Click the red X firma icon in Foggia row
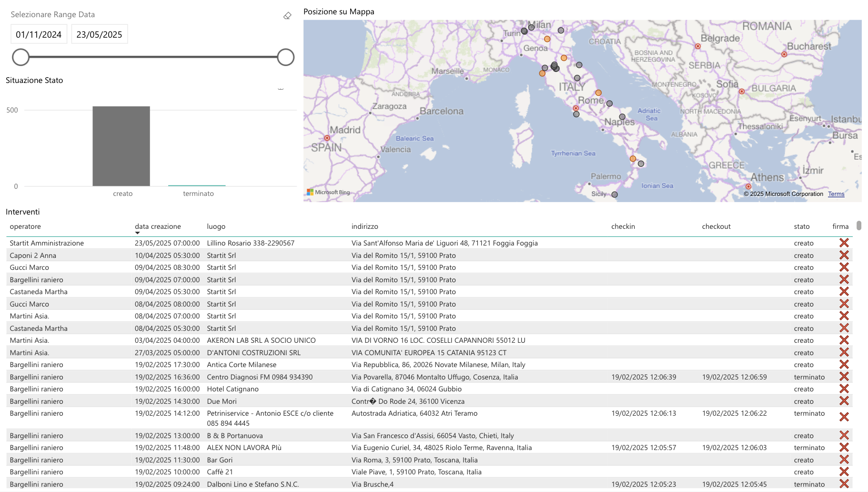Screen dimensions: 868x492 844,243
